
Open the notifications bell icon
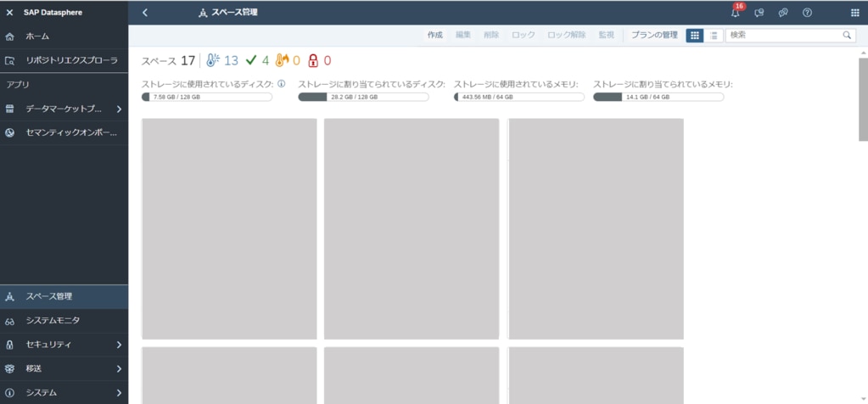coord(735,13)
